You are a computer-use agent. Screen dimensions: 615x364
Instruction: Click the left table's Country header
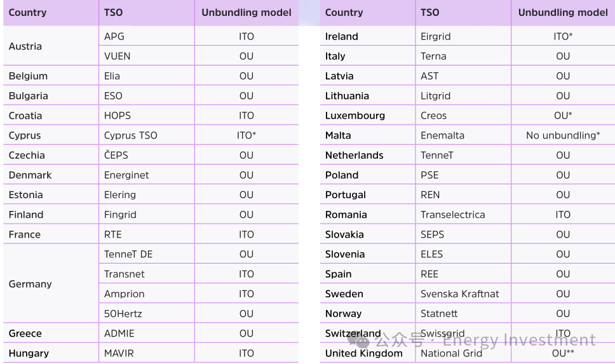click(x=27, y=13)
